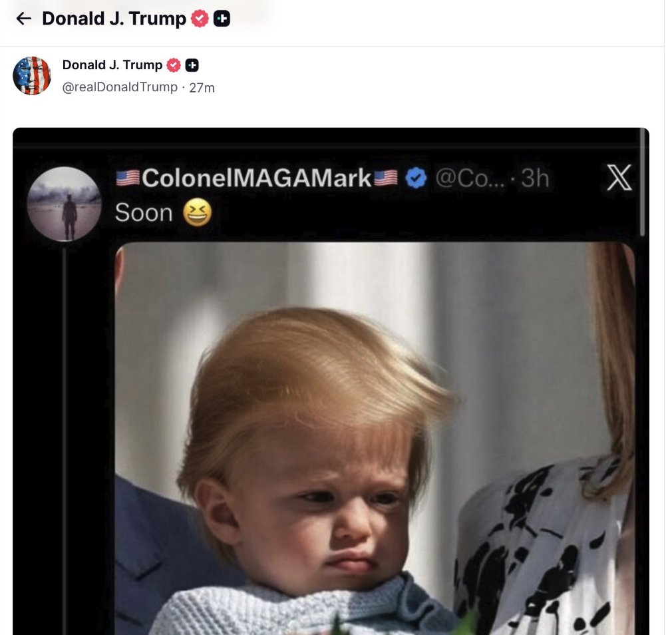Click the black plus badge in the header

(x=222, y=19)
